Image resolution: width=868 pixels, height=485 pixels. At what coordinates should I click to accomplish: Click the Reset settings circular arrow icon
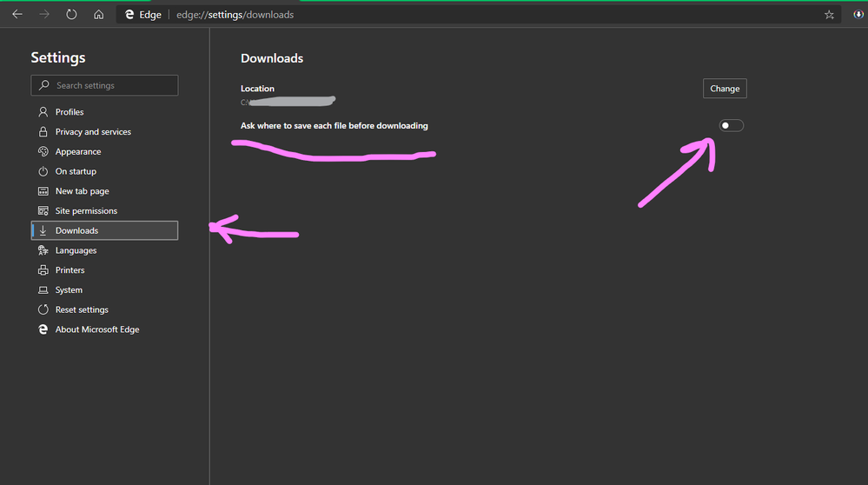(43, 309)
